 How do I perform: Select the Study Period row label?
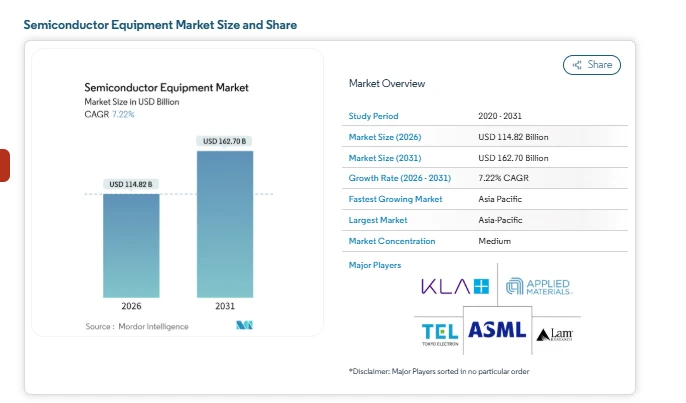pyautogui.click(x=373, y=116)
